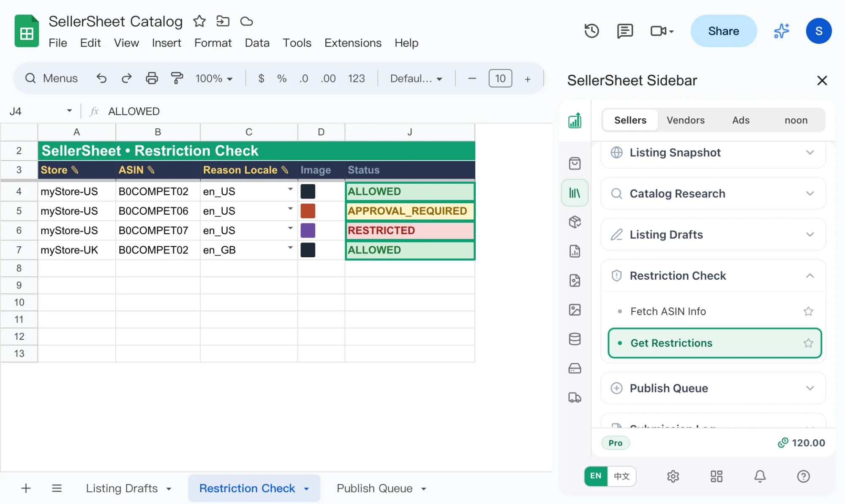Expand the Publish Queue section

pyautogui.click(x=713, y=388)
